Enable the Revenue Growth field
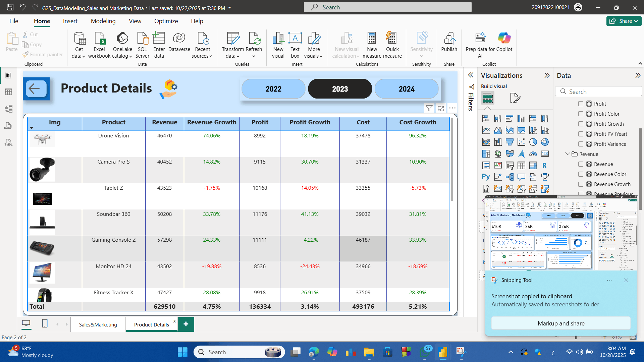The image size is (644, 362). click(x=581, y=184)
